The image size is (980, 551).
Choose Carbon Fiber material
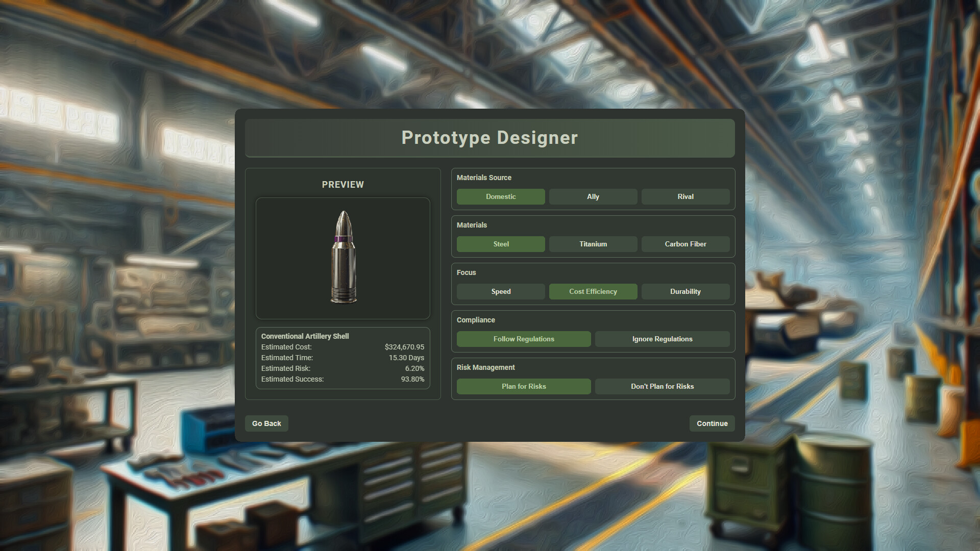coord(685,244)
